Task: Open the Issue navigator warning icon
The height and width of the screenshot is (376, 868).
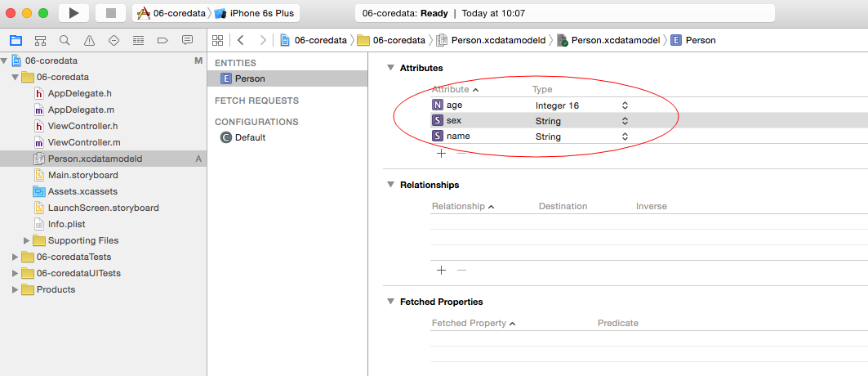Action: pos(89,40)
